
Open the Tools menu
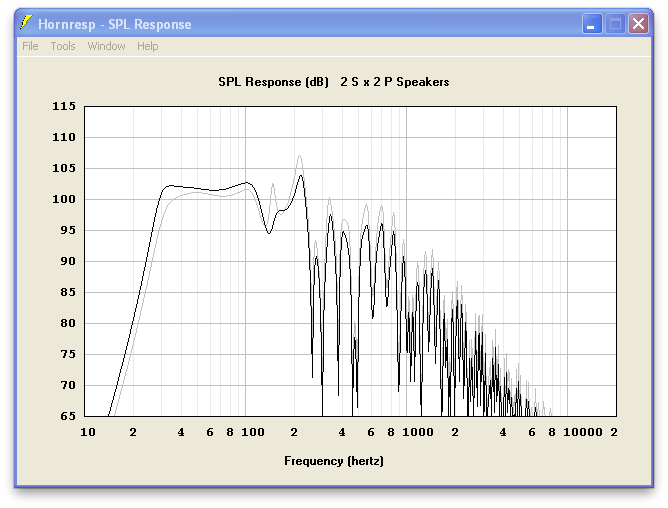pos(63,46)
